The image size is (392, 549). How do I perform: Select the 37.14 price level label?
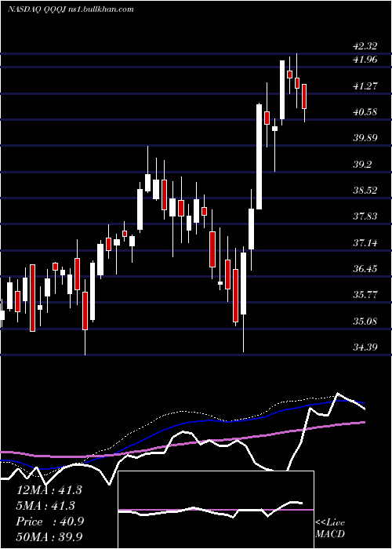coord(365,242)
